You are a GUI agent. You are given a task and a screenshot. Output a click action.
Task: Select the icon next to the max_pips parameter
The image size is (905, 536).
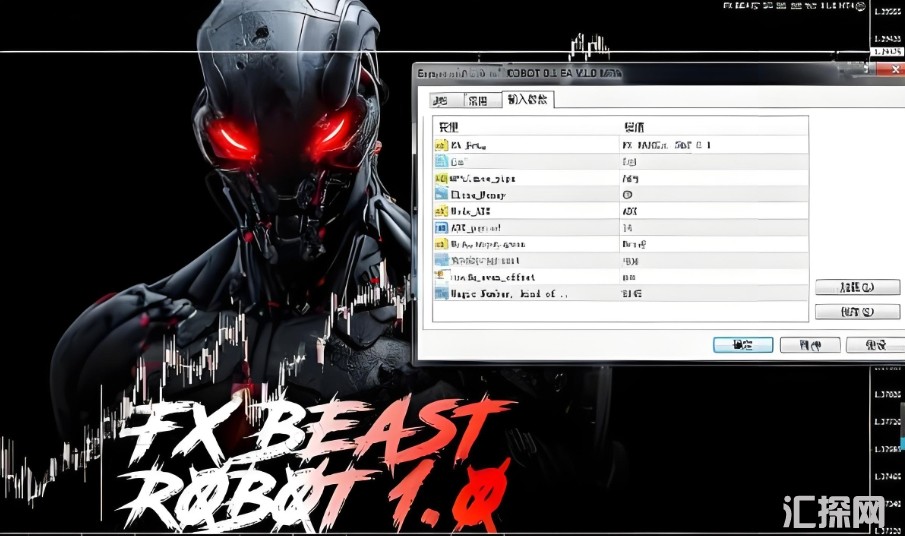[442, 178]
